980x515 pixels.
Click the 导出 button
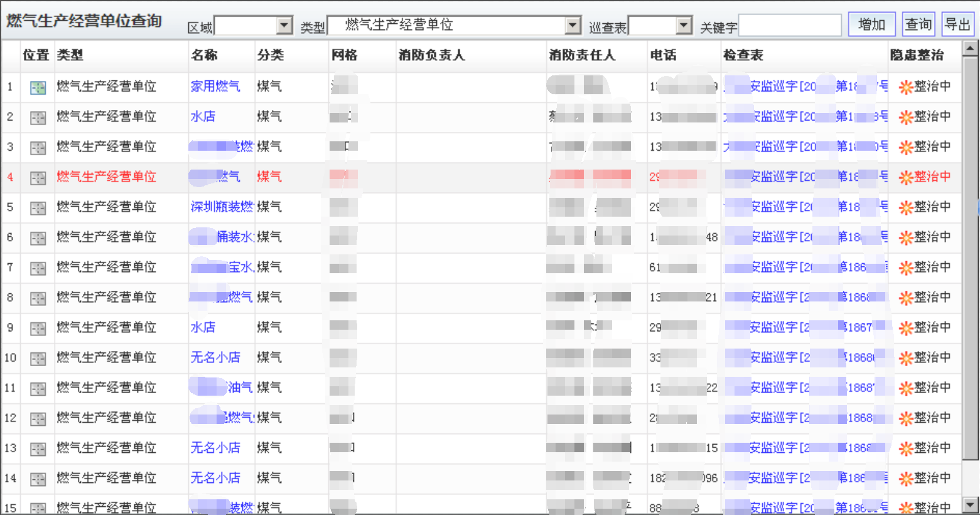pyautogui.click(x=957, y=24)
